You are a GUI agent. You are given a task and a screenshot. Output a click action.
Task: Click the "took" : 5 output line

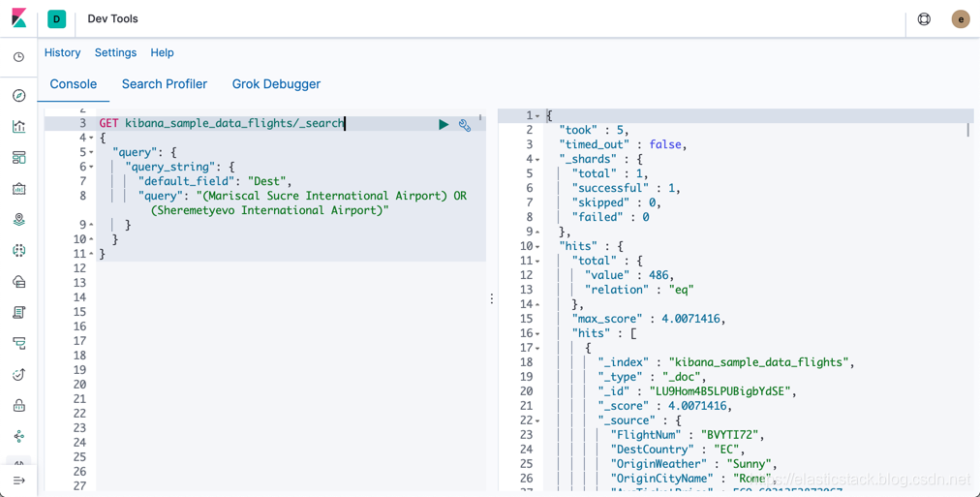tap(594, 130)
